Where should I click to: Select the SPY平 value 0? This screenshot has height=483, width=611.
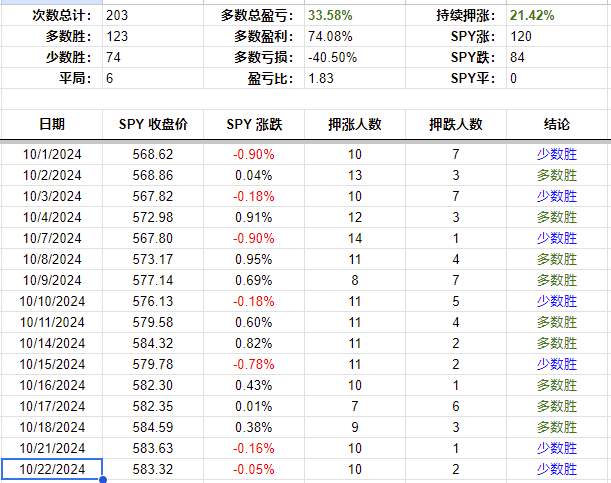coord(558,78)
